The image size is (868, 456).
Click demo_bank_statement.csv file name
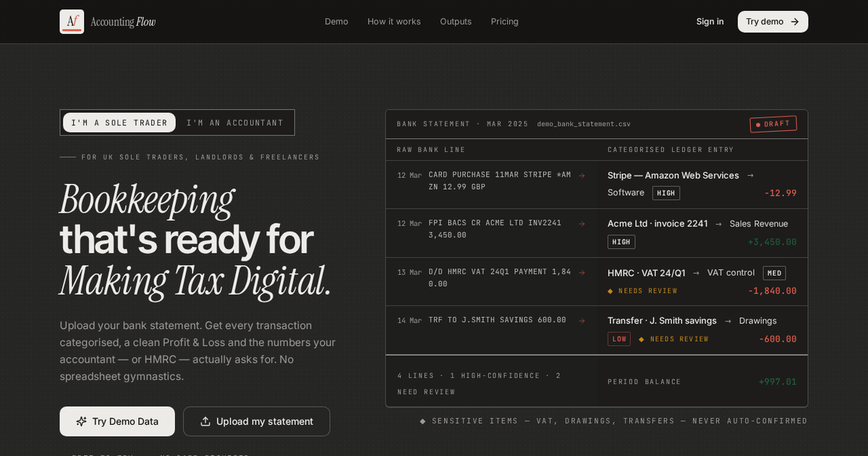pyautogui.click(x=584, y=124)
